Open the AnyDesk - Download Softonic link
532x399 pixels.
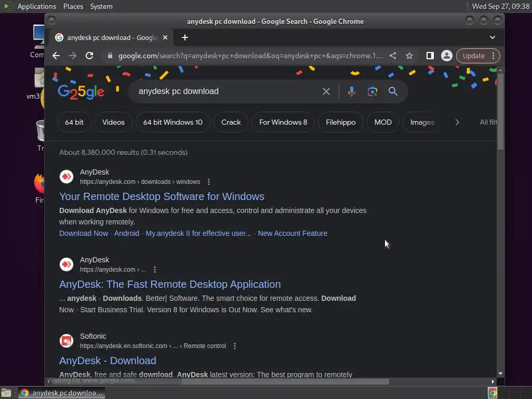pos(108,361)
